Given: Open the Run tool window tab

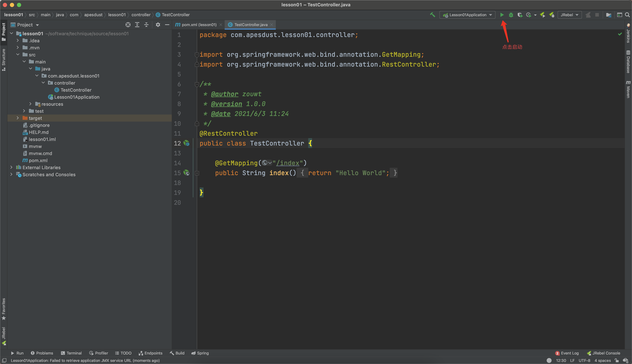Looking at the screenshot, I should (x=17, y=353).
